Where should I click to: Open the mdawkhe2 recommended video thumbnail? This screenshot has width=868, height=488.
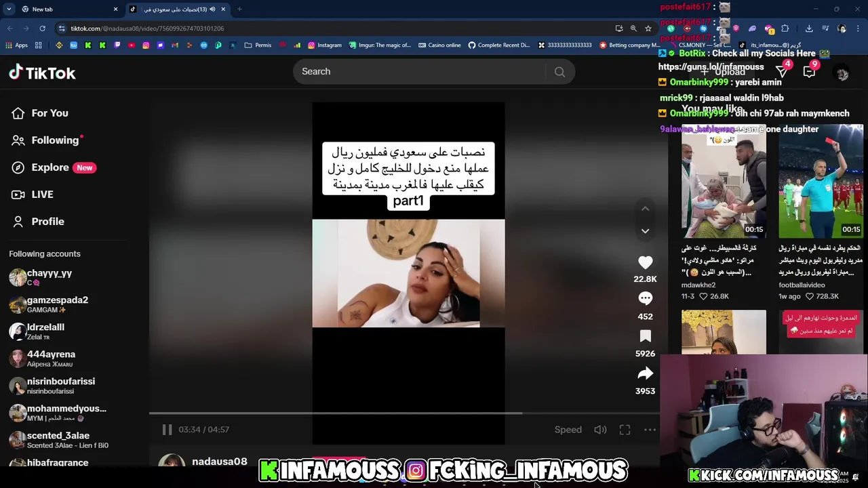pos(724,181)
